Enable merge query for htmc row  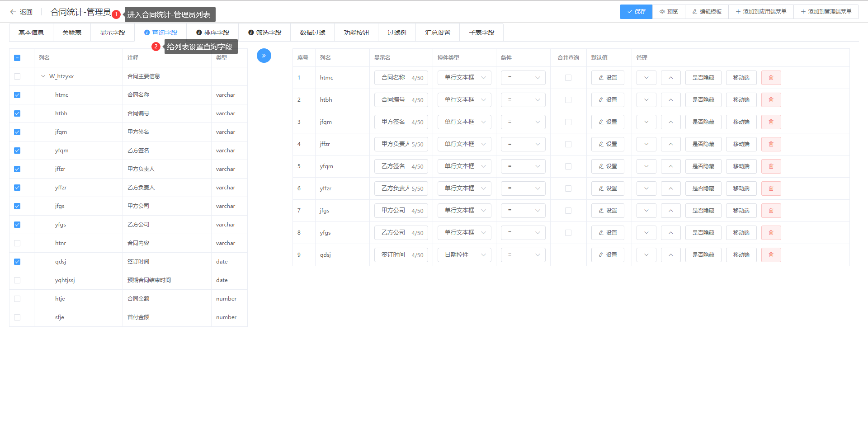click(x=568, y=78)
